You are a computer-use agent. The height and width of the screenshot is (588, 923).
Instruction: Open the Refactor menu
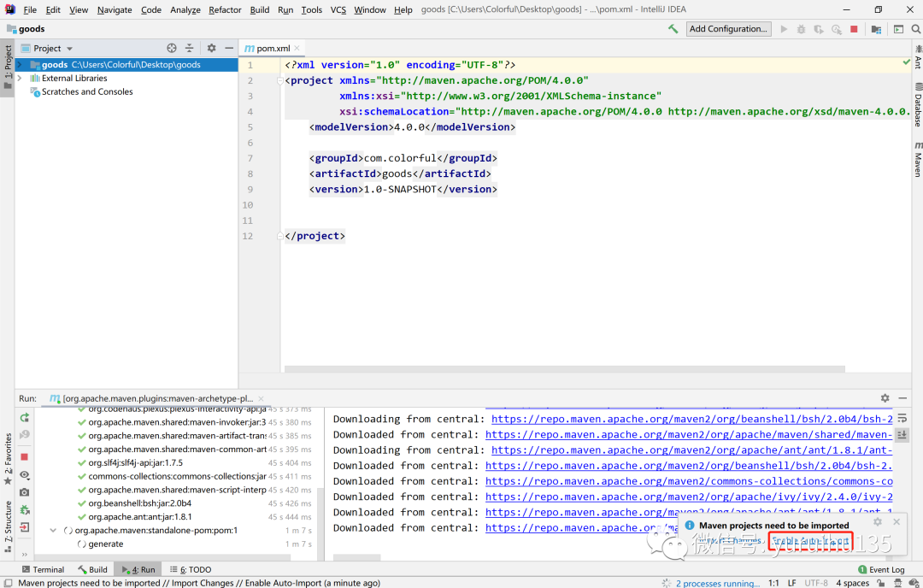[225, 9]
